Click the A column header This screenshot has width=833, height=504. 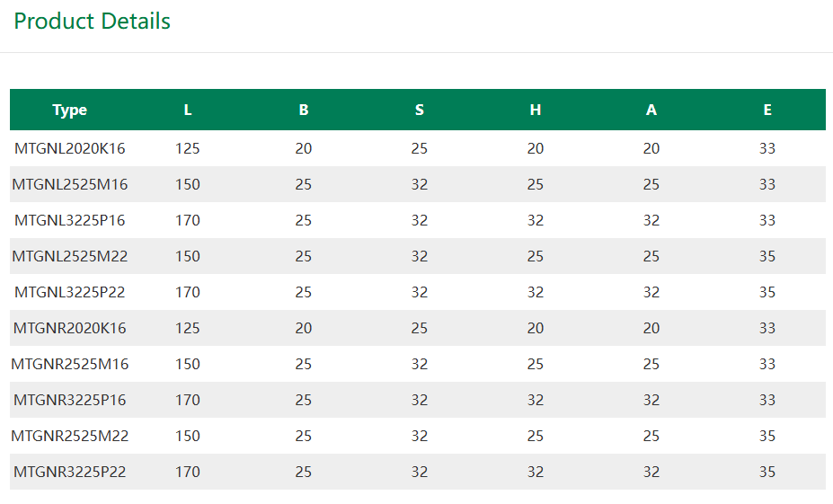[651, 110]
